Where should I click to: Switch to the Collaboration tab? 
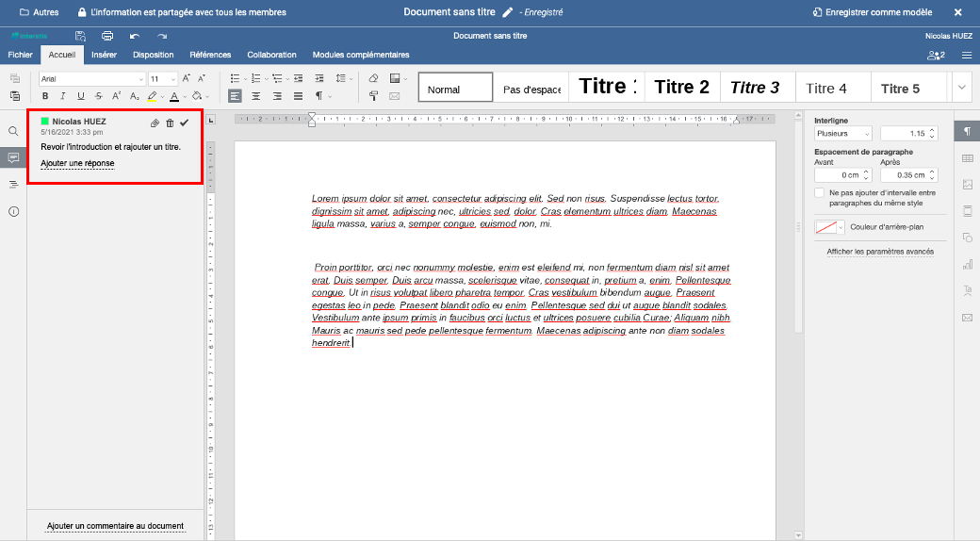coord(271,55)
